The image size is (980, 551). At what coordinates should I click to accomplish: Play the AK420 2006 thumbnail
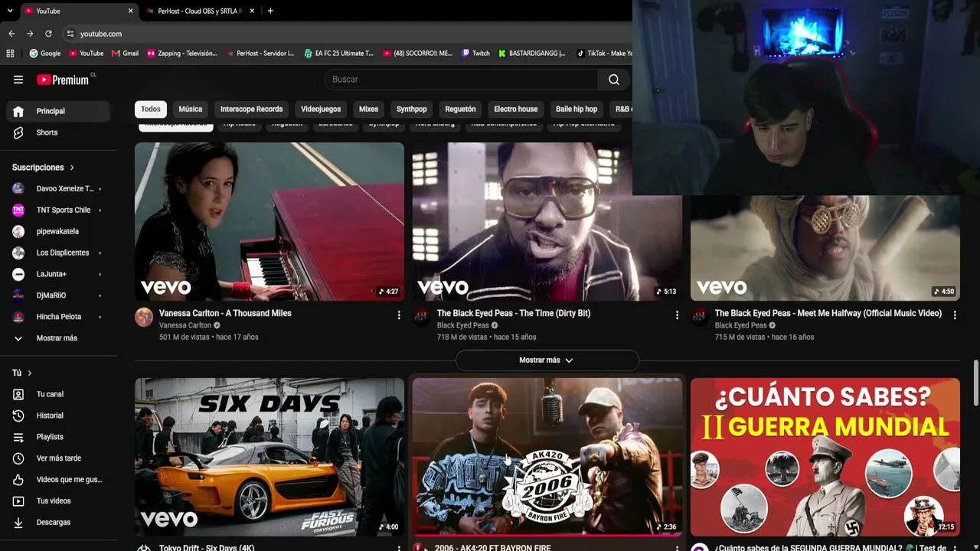pyautogui.click(x=547, y=457)
